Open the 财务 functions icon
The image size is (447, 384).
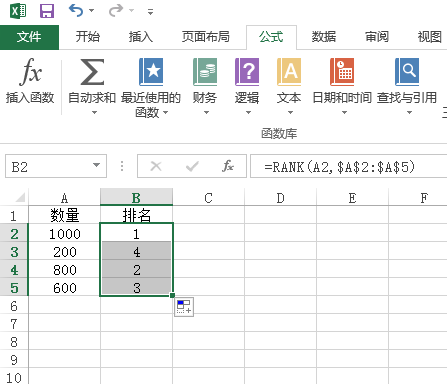click(205, 72)
